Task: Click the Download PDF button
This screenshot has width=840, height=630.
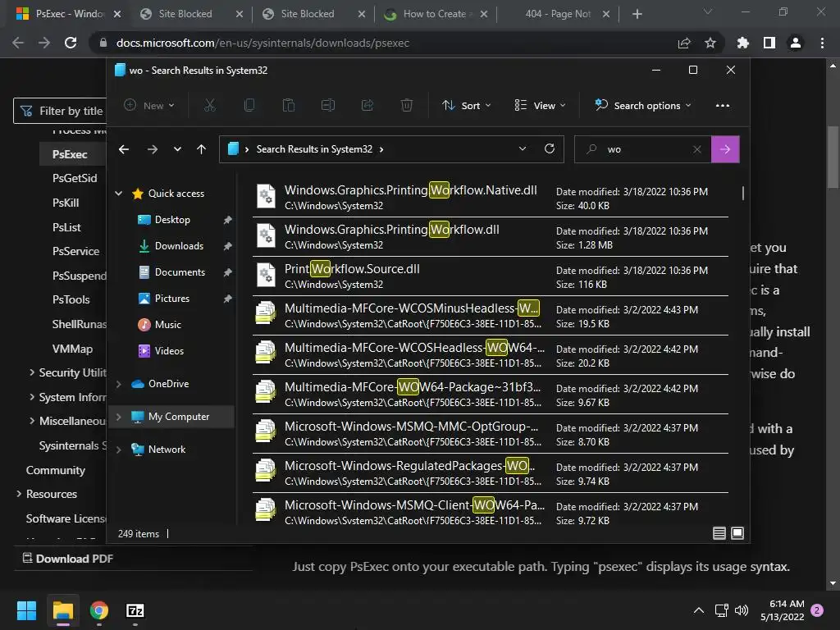Action: 68,559
